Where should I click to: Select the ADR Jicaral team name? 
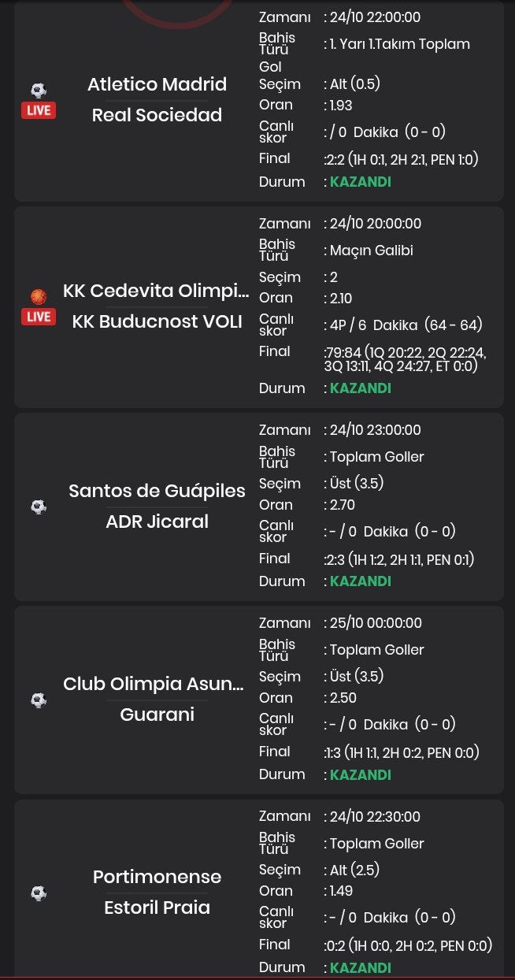pos(157,522)
